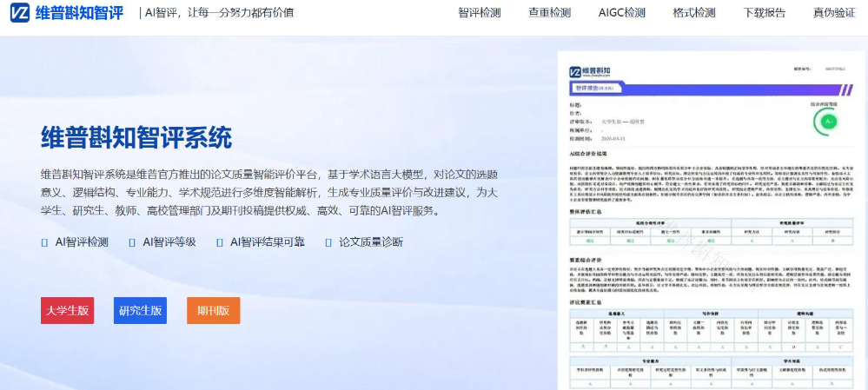Click the AI智评等级 feature text
Screen dimensions: 868x390
tap(169, 242)
